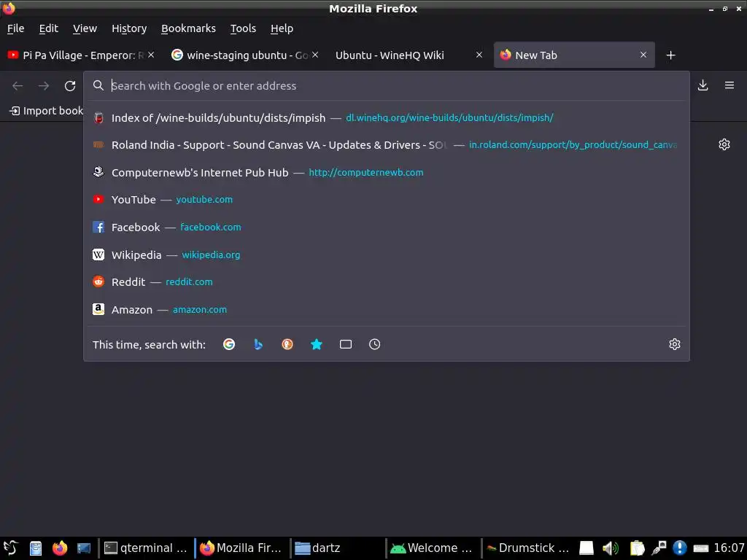This screenshot has width=747, height=560.
Task: Switch to the Drumstick taskbar window
Action: [x=528, y=548]
